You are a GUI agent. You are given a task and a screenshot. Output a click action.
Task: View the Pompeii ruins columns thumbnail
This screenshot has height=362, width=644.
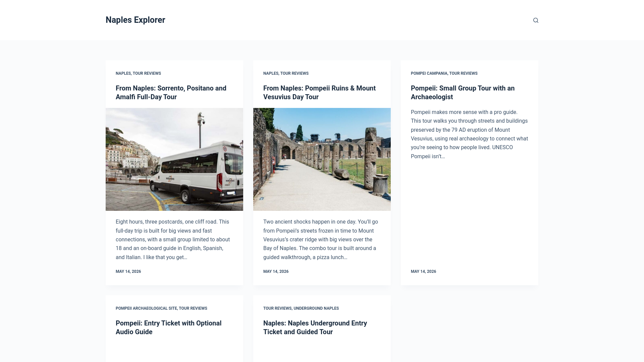[x=322, y=159]
